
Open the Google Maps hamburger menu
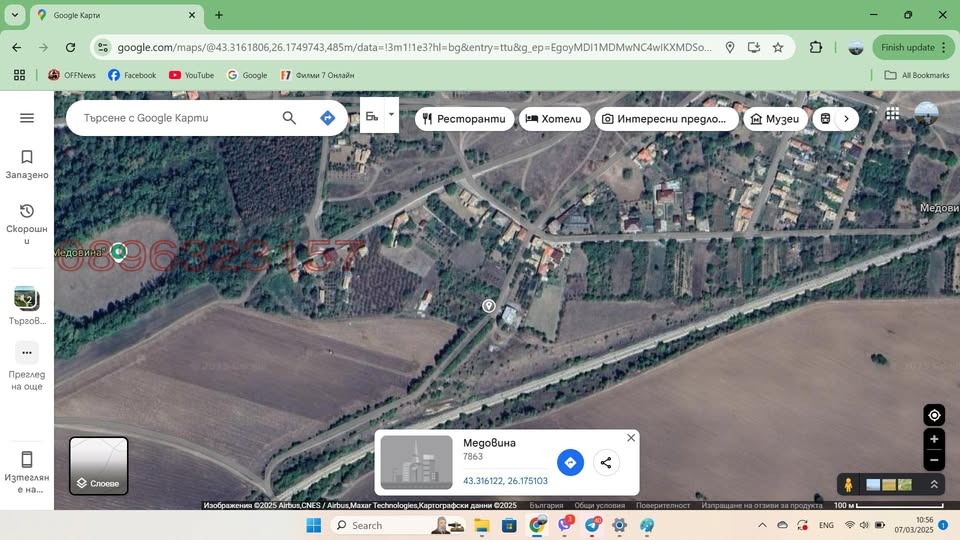pos(27,118)
